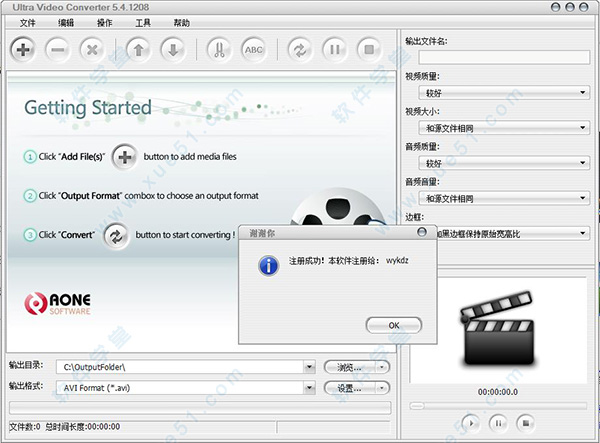The width and height of the screenshot is (600, 443).
Task: Expand the 视频质量 dropdown
Action: point(582,93)
